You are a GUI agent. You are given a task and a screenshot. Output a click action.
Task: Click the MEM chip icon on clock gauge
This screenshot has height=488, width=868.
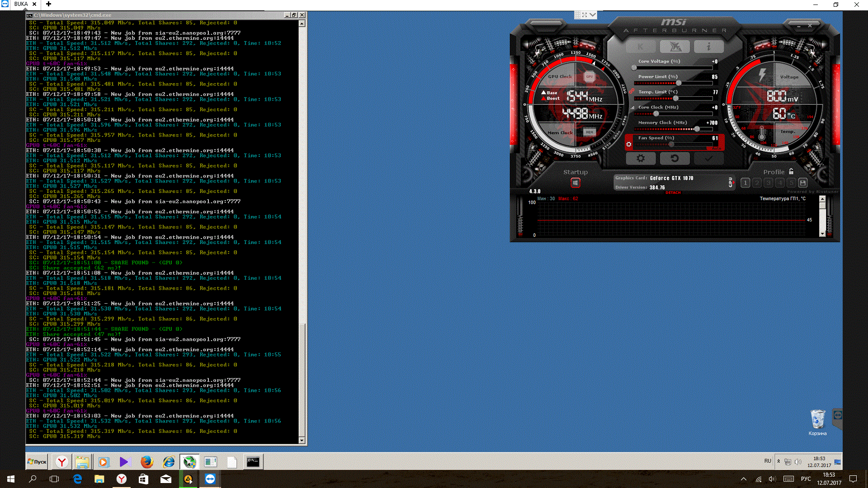590,132
